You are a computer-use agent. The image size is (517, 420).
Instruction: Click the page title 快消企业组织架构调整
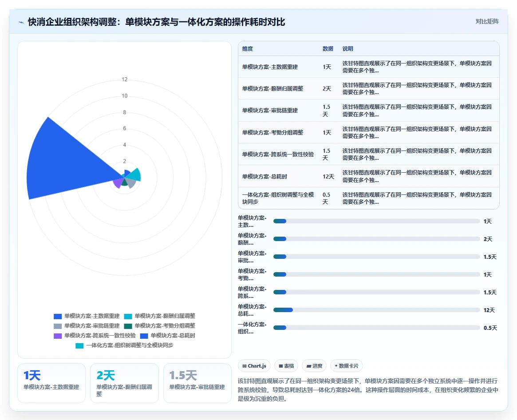[156, 22]
